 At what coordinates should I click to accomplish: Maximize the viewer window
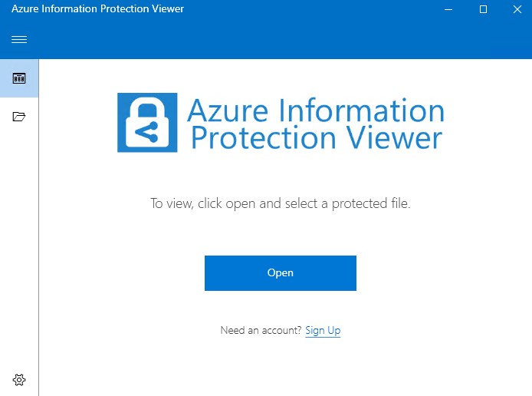[483, 9]
